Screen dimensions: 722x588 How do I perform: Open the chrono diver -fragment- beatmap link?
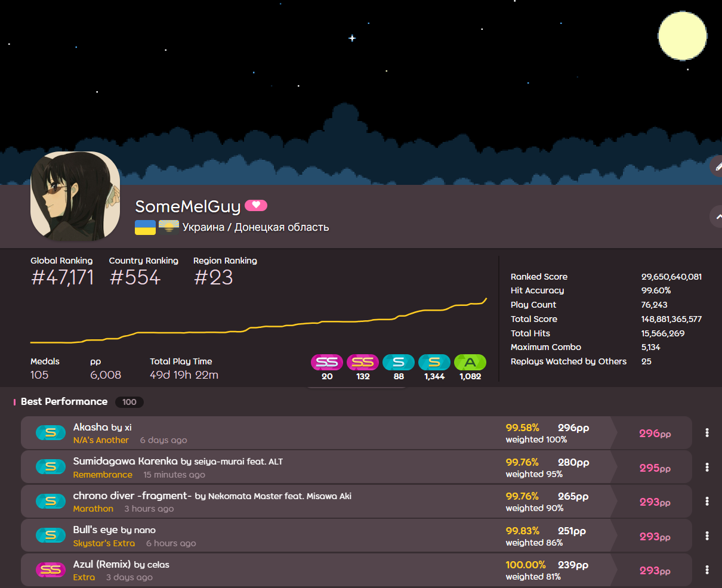coord(132,496)
